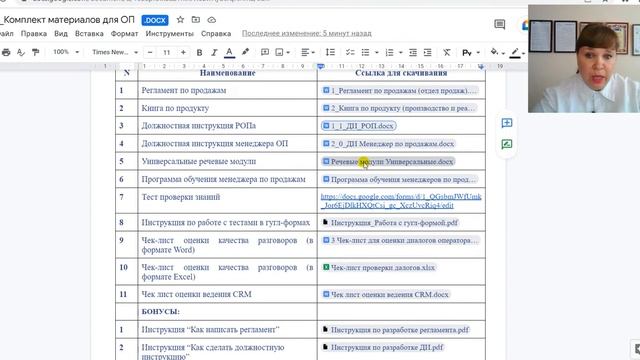Screen dimensions: 640x360
Task: Open the Чек лист оценки ведения CRM.docx chip
Action: point(386,294)
